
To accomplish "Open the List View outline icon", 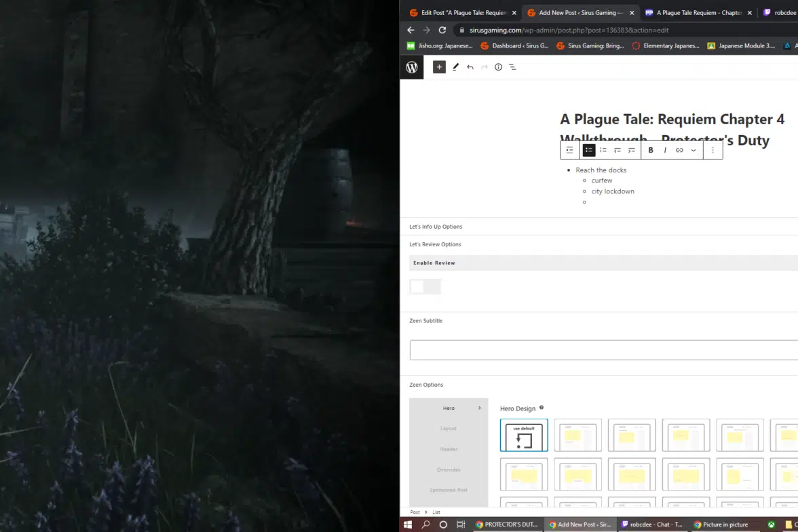I will pos(512,67).
